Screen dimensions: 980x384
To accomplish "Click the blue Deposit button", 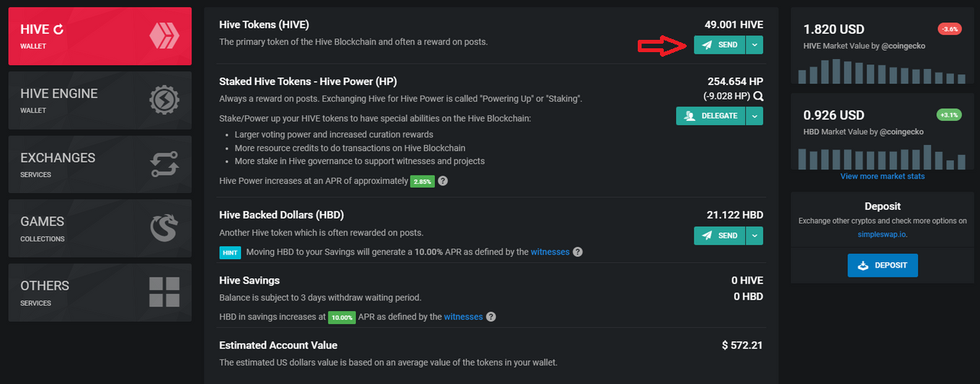I will [x=882, y=265].
